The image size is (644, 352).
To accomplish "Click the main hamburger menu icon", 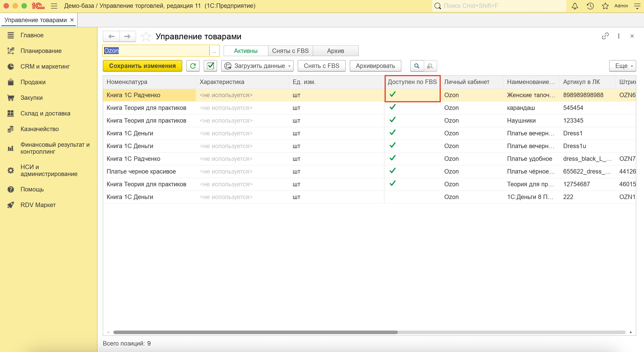I will (54, 6).
